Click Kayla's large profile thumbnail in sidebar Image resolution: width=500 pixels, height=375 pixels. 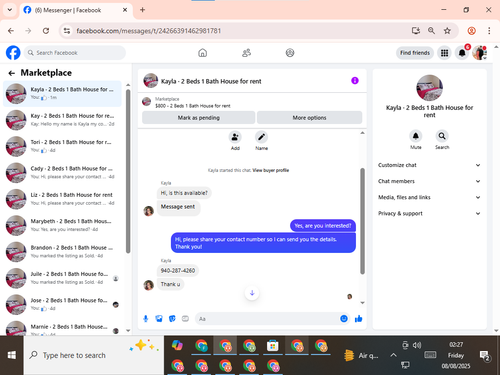coord(429,88)
